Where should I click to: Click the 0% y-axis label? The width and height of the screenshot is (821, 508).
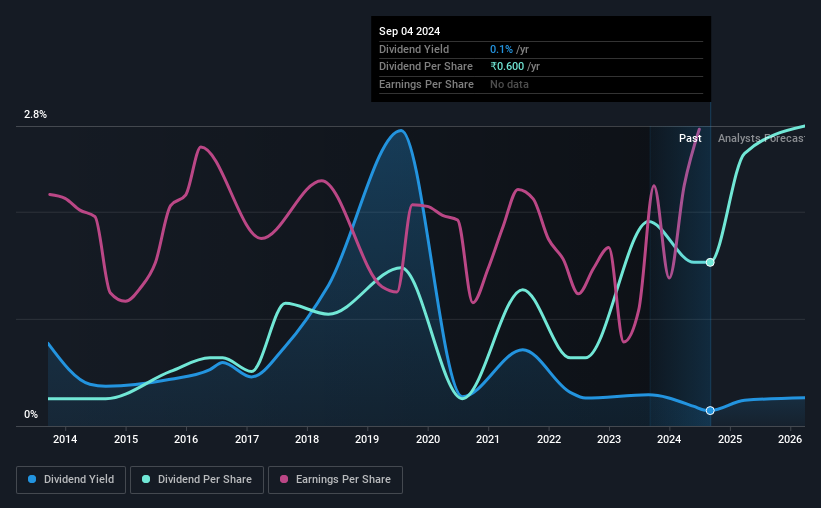31,414
